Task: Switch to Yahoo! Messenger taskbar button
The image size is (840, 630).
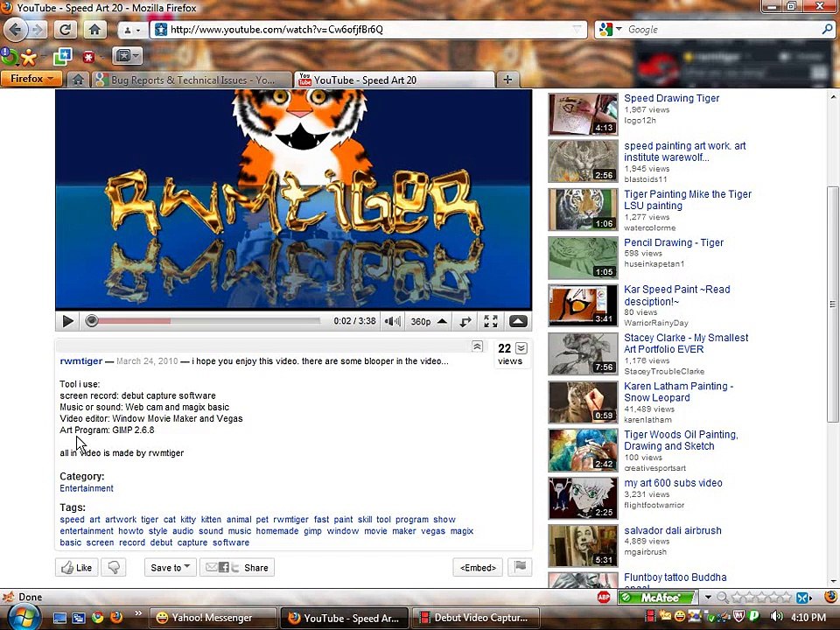Action: tap(212, 618)
